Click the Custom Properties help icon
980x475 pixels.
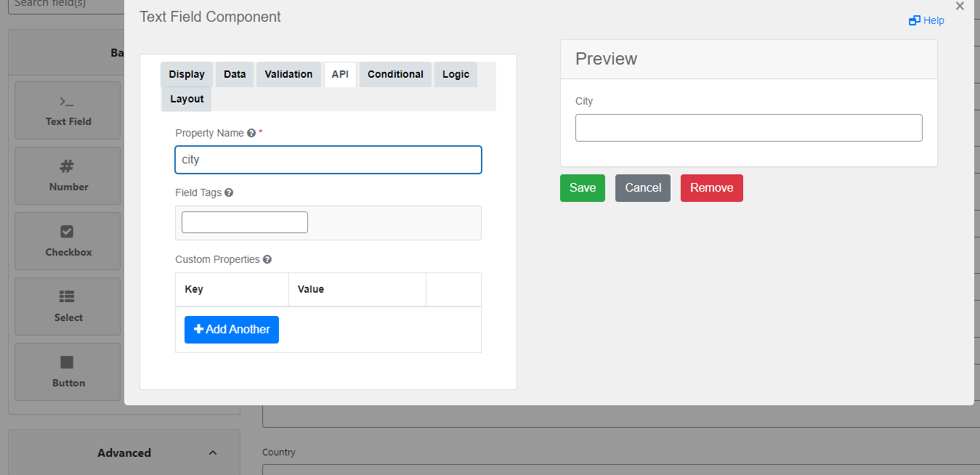267,260
